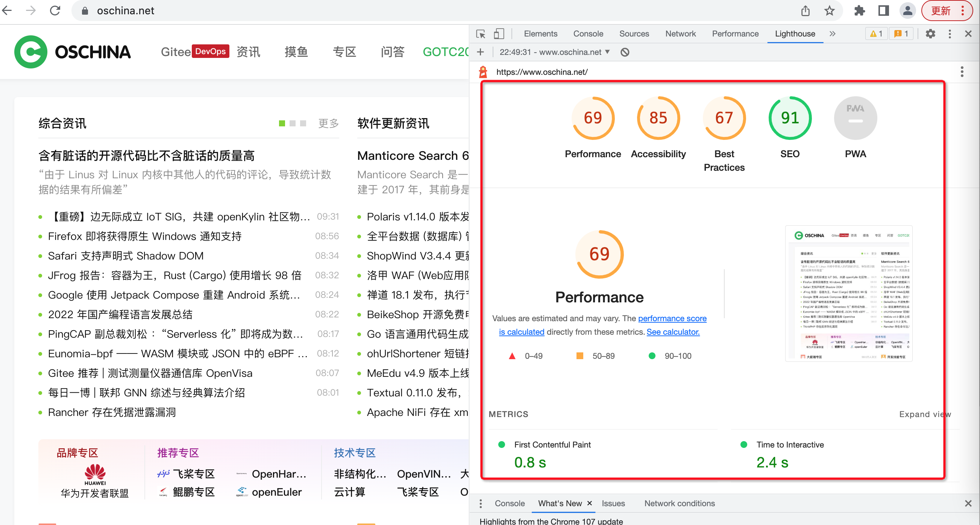The image size is (980, 525).
Task: Open the 2022 年国产编程语言发展总结 article
Action: [120, 315]
